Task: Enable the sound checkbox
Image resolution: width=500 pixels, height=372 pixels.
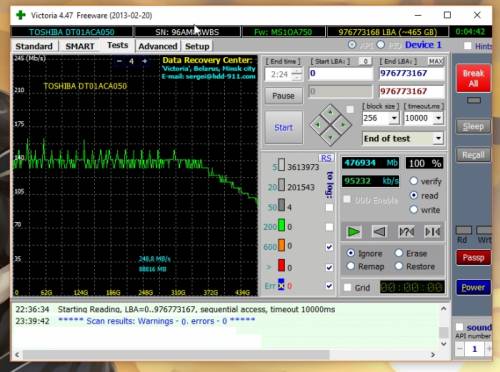Action: click(x=459, y=327)
